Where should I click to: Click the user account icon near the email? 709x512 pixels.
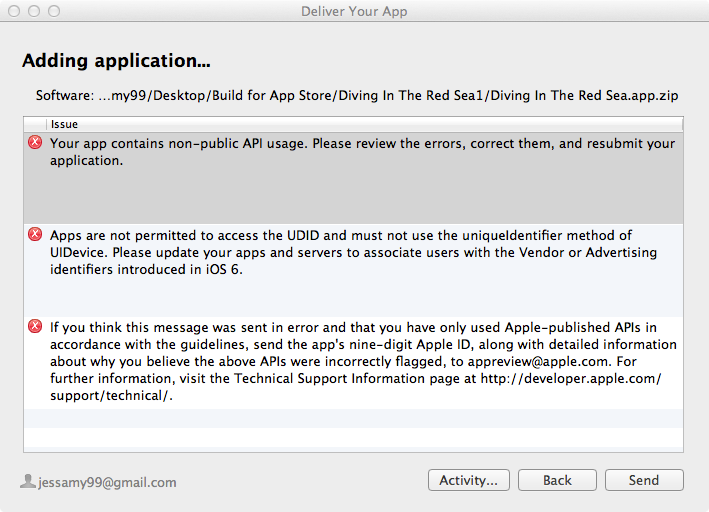[x=28, y=481]
